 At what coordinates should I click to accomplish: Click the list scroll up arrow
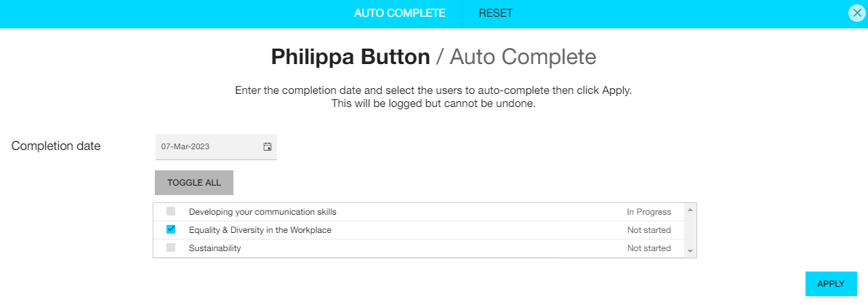690,210
